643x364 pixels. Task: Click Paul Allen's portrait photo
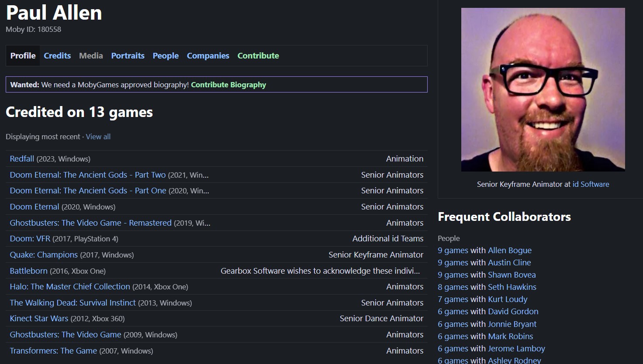coord(543,89)
